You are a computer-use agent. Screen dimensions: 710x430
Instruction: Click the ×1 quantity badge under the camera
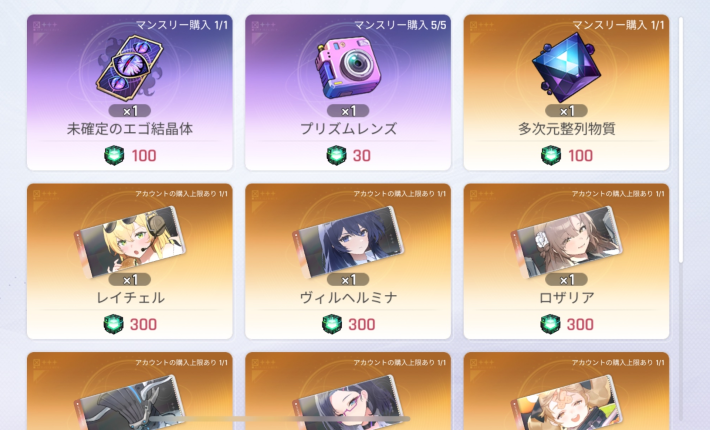click(x=348, y=111)
